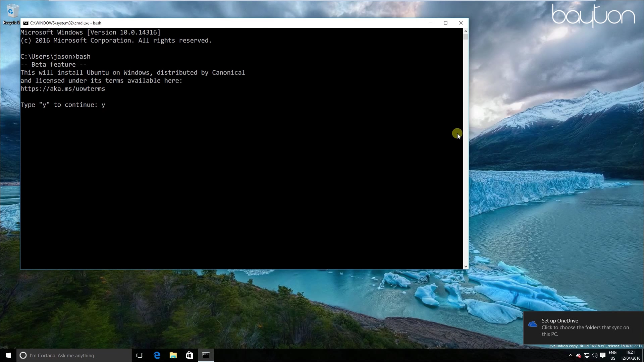Click the https://aka.ms/uowterms text
Viewport: 644px width, 362px height.
point(63,89)
